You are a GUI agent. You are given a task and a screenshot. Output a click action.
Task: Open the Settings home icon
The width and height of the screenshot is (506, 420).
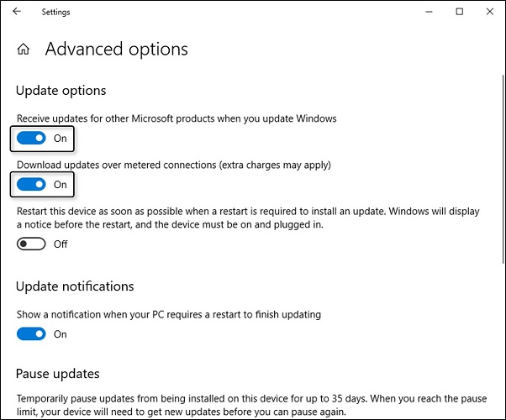(x=24, y=50)
